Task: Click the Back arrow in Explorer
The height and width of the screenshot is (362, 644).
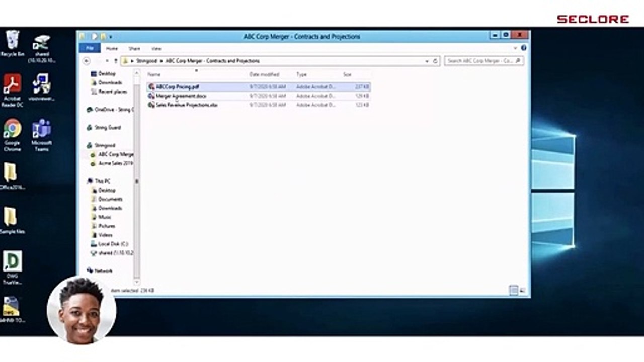Action: [86, 61]
